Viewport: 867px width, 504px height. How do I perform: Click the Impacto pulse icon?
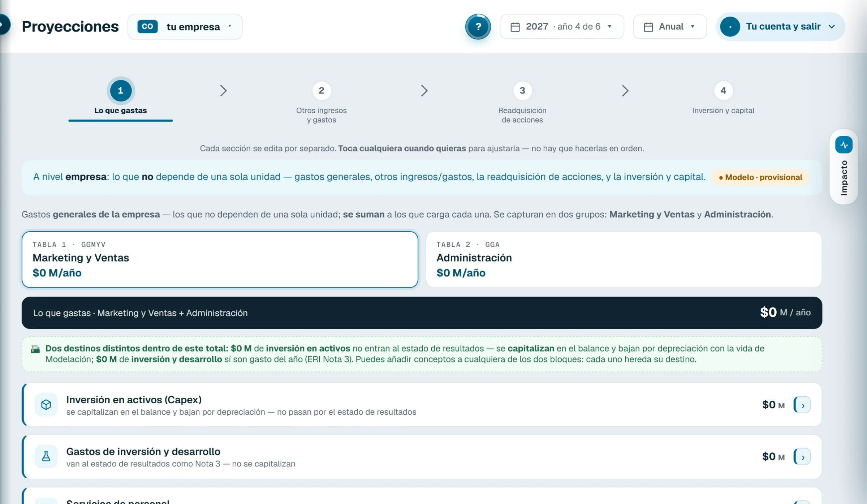point(844,145)
